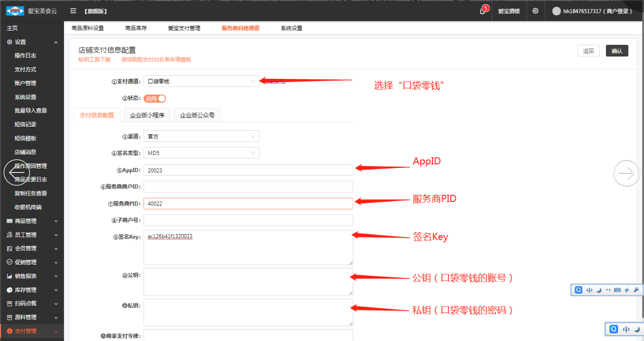Switch to the 企业版小程序 tab

tap(147, 116)
